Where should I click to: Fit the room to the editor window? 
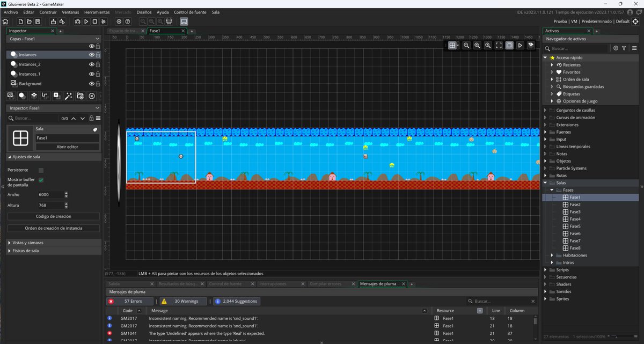pyautogui.click(x=499, y=46)
